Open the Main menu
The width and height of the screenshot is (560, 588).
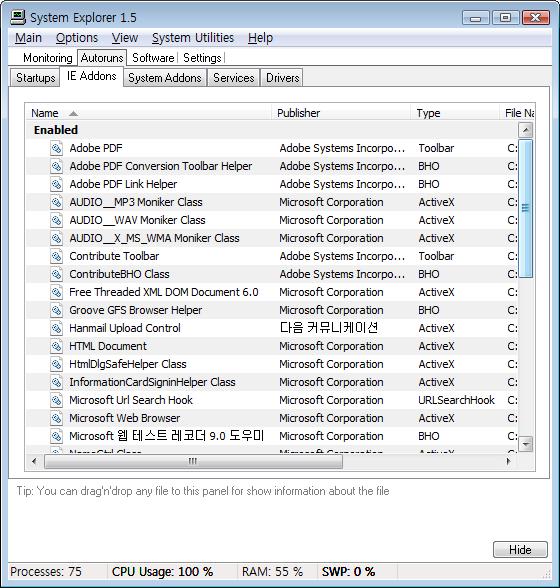pos(29,38)
